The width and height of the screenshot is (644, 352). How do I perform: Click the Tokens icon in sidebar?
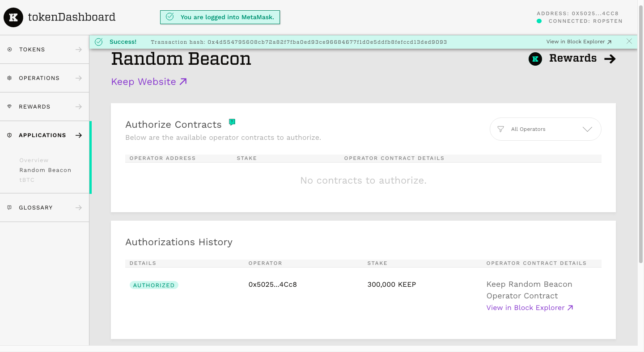10,50
